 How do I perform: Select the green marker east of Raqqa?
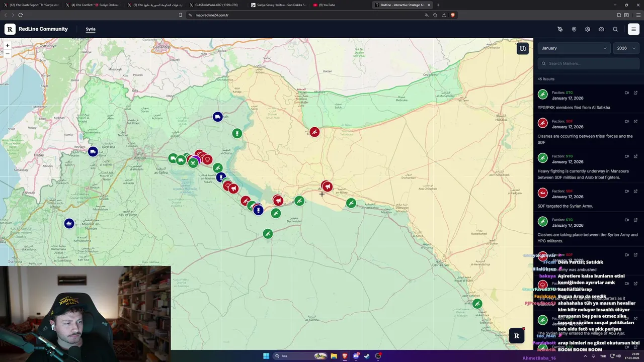coord(351,203)
